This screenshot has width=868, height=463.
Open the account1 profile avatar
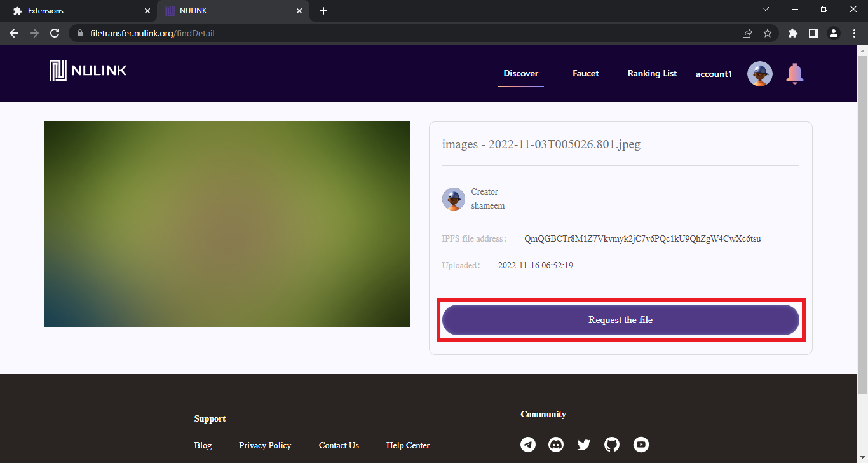tap(759, 74)
